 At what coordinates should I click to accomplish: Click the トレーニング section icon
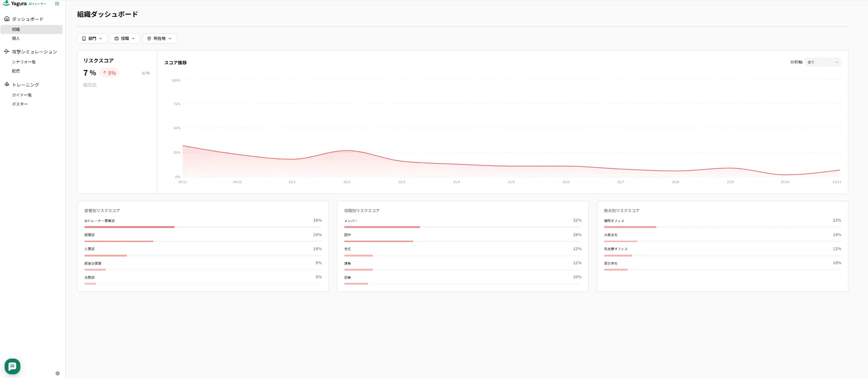point(7,85)
